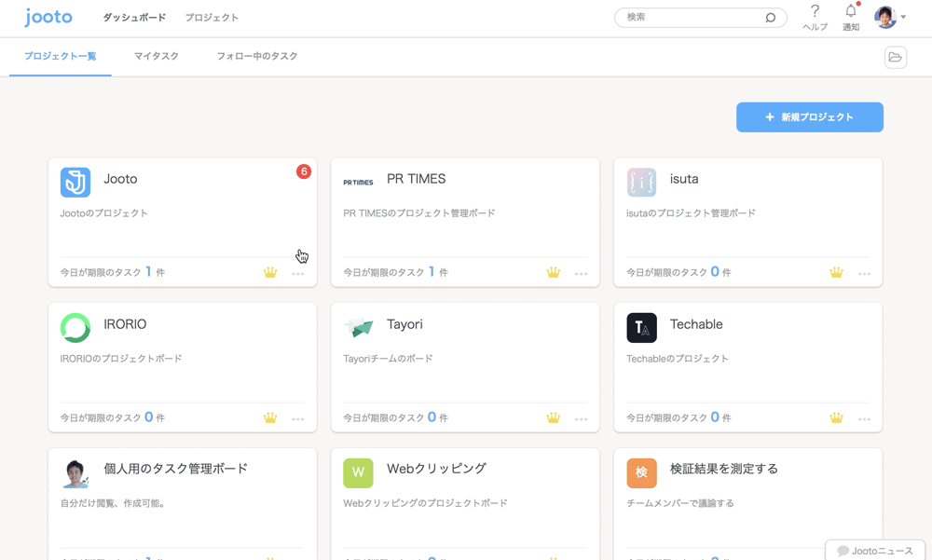Screen dimensions: 932x560
Task: Open three-dot menu on PR TIMES card
Action: click(581, 274)
